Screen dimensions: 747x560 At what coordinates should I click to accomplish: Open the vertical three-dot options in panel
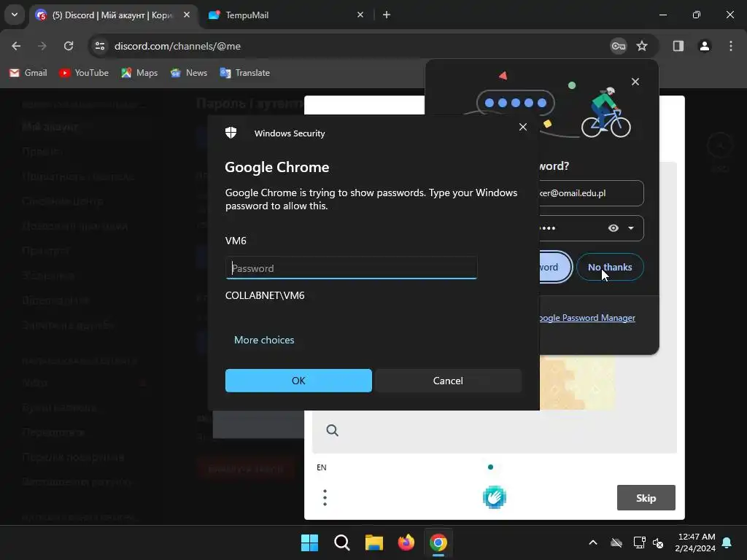click(x=325, y=497)
